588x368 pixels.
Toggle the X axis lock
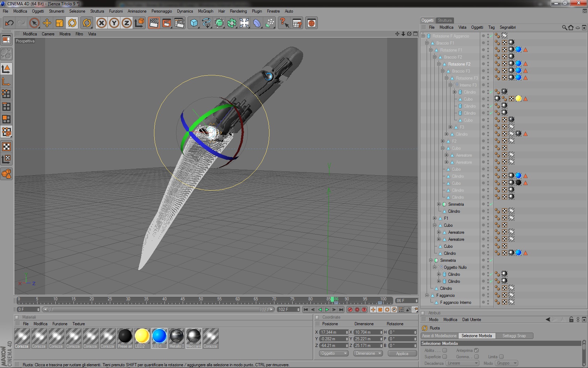coord(101,23)
